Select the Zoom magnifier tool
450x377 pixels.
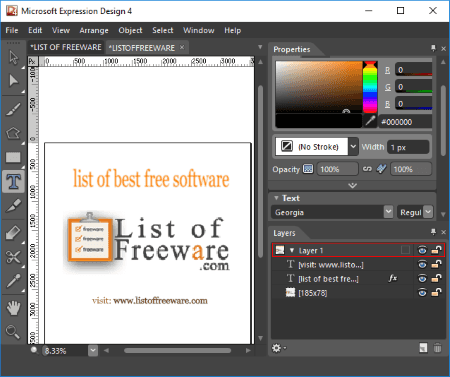(13, 332)
